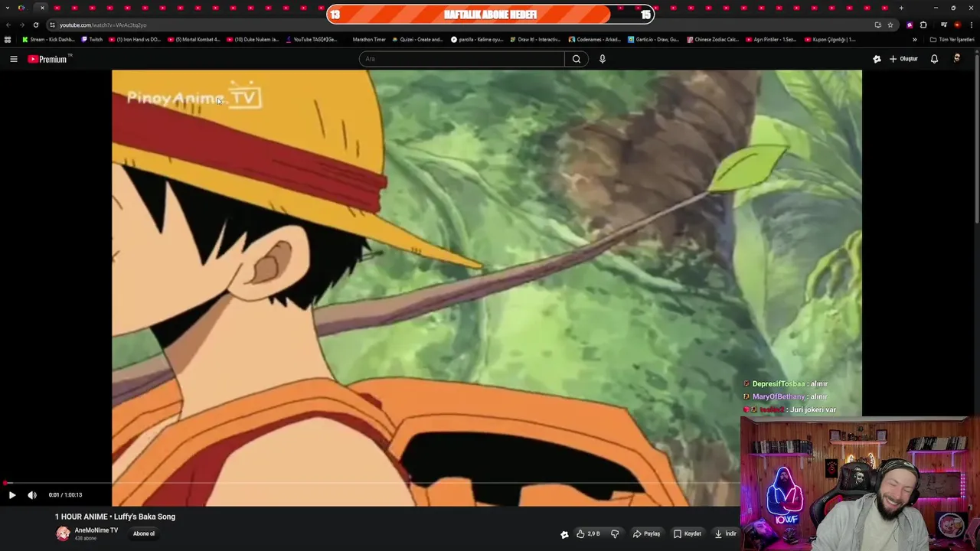
Task: Focus the YouTube search field
Action: pos(462,59)
